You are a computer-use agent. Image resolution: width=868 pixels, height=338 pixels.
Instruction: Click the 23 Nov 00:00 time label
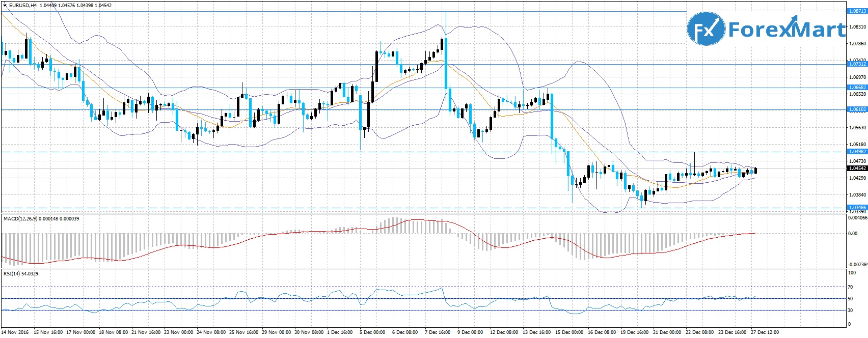point(178,332)
